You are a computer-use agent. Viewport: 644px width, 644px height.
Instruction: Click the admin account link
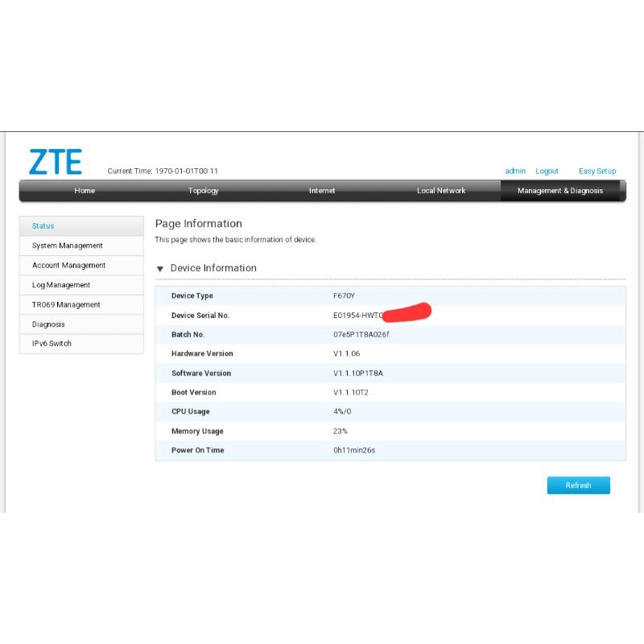pyautogui.click(x=515, y=171)
